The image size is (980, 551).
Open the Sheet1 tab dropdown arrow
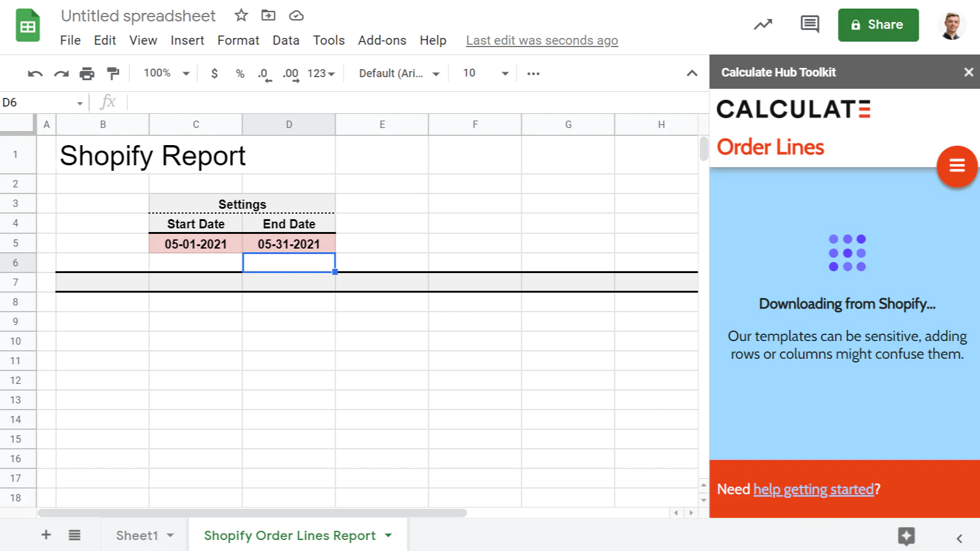pyautogui.click(x=170, y=536)
